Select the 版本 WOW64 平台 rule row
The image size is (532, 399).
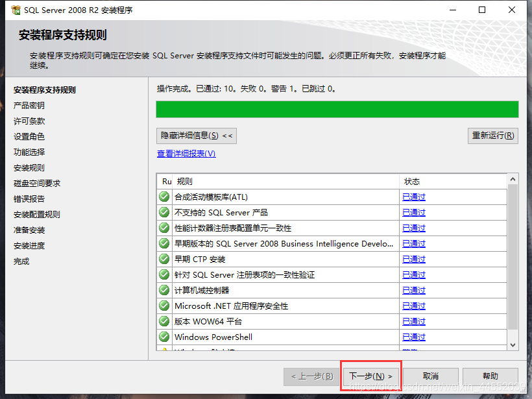(332, 321)
